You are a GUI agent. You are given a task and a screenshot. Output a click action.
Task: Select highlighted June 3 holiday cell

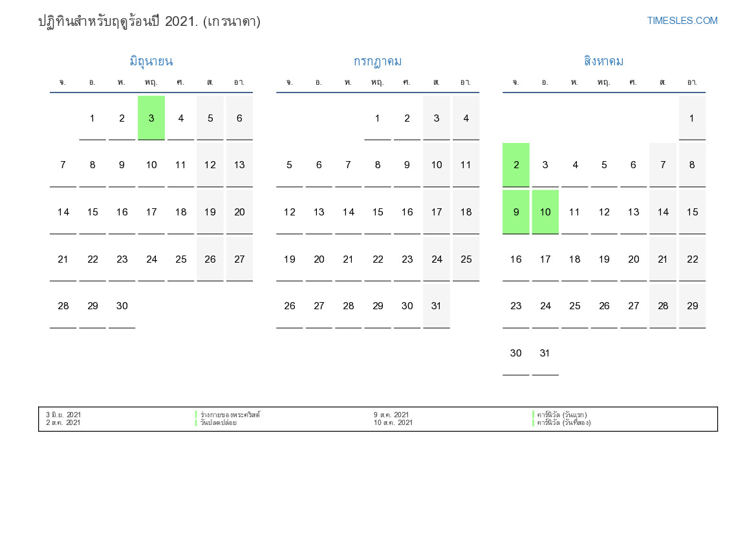pos(151,118)
